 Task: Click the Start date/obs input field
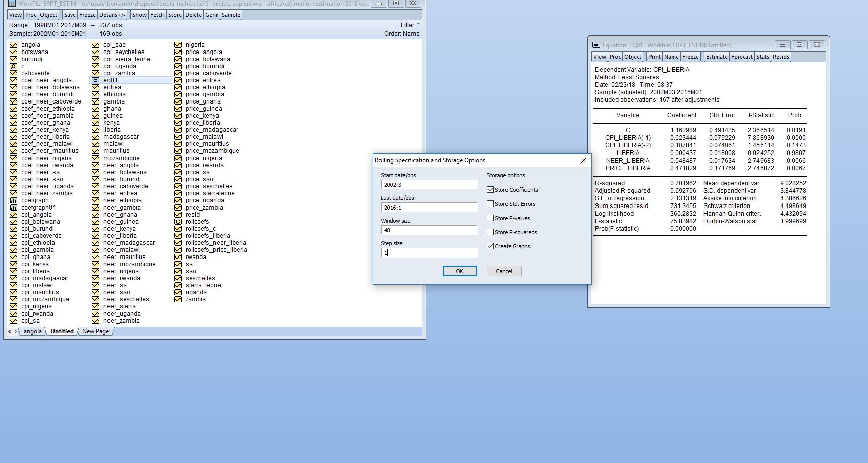[x=429, y=185]
